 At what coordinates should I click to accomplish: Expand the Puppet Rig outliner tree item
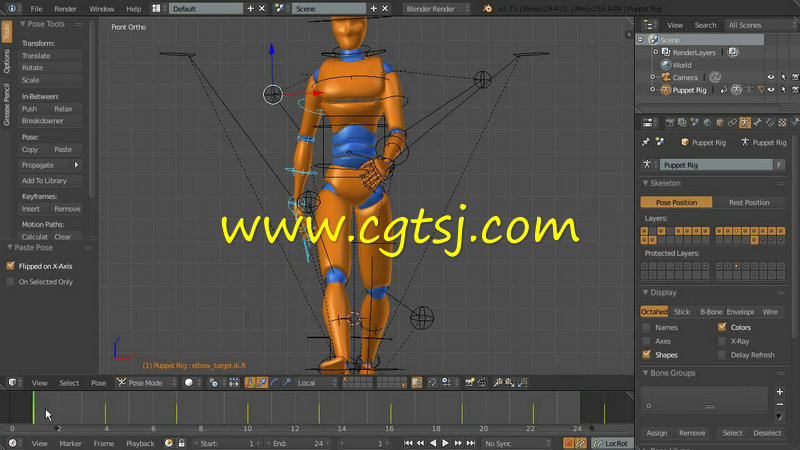pos(653,90)
